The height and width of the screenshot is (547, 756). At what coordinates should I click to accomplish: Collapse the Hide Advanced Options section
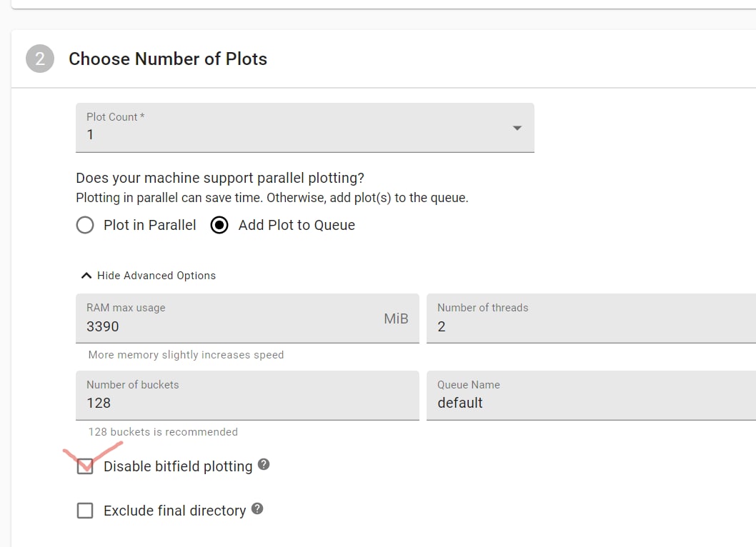point(149,276)
